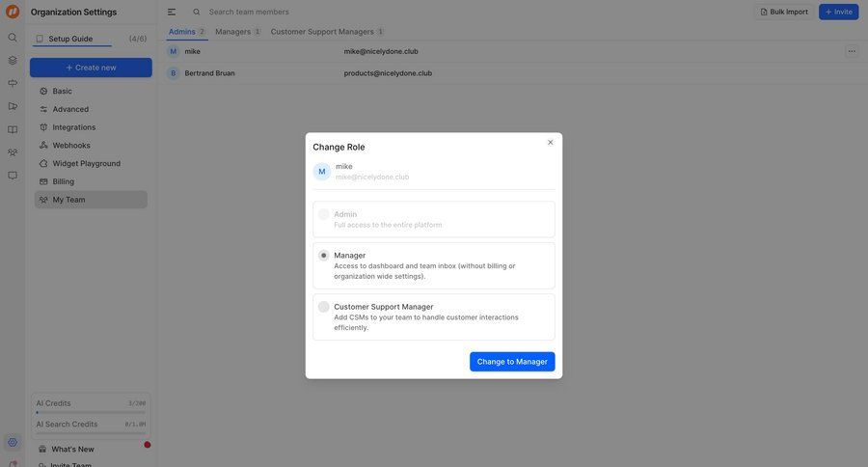Open the book icon in left rail

coord(13,129)
